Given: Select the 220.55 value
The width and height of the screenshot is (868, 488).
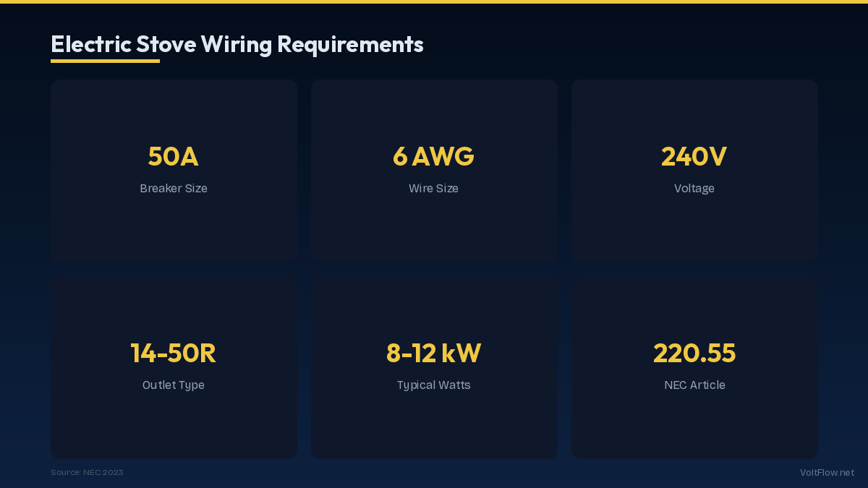Looking at the screenshot, I should pyautogui.click(x=694, y=353).
